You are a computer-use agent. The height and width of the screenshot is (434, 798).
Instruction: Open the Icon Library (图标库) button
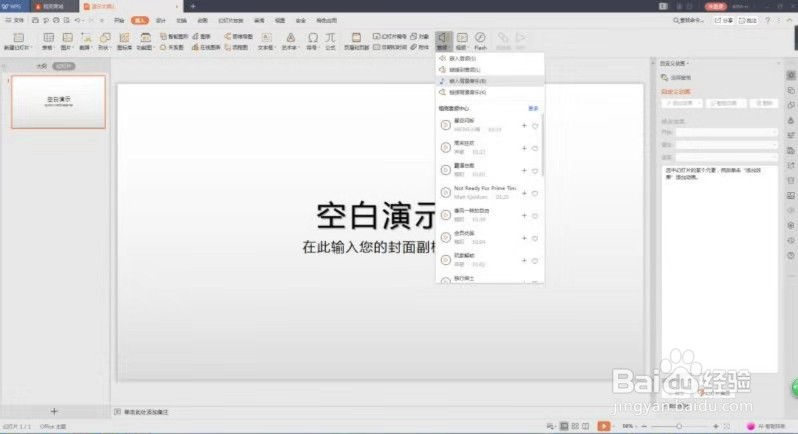pyautogui.click(x=124, y=40)
